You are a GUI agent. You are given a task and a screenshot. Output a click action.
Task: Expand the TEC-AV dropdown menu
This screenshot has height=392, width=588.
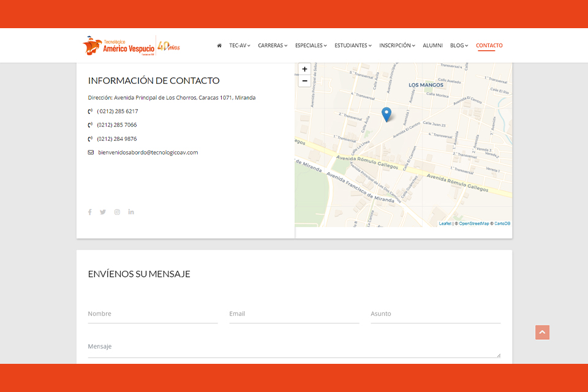[239, 45]
